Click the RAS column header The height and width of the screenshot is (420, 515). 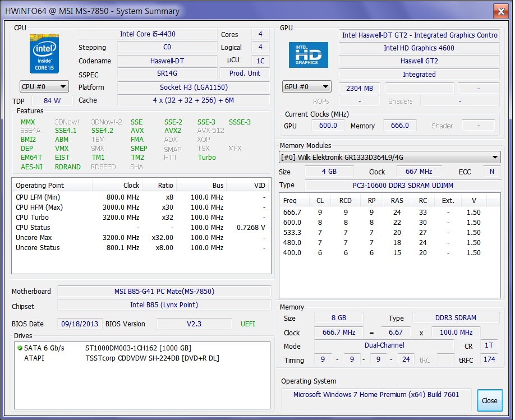click(397, 201)
